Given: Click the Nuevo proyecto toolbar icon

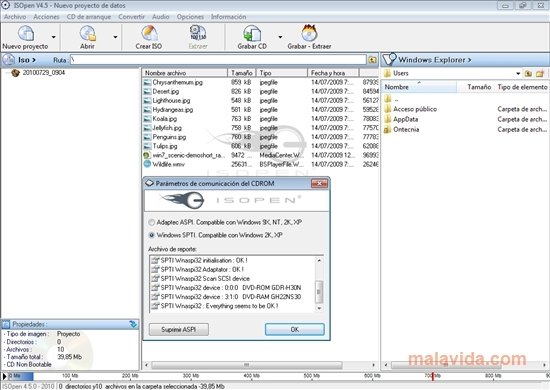Looking at the screenshot, I should [26, 33].
